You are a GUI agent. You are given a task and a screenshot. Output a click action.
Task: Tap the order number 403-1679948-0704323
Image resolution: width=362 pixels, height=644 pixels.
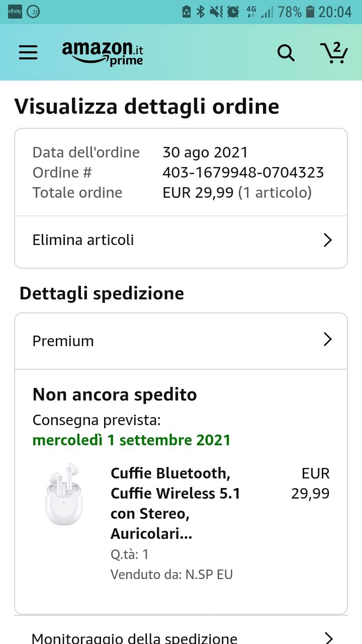[x=243, y=173]
